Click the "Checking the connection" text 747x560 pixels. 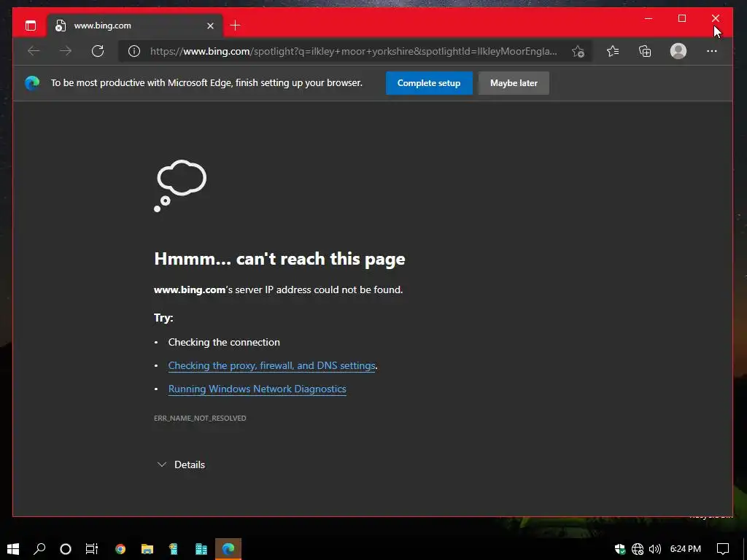[x=224, y=342]
